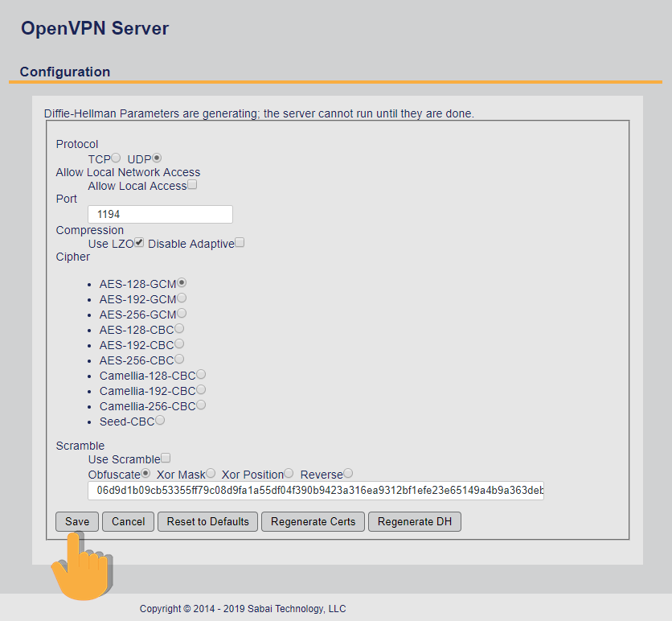Select the Seed-CBC cipher option
672x621 pixels.
click(160, 421)
